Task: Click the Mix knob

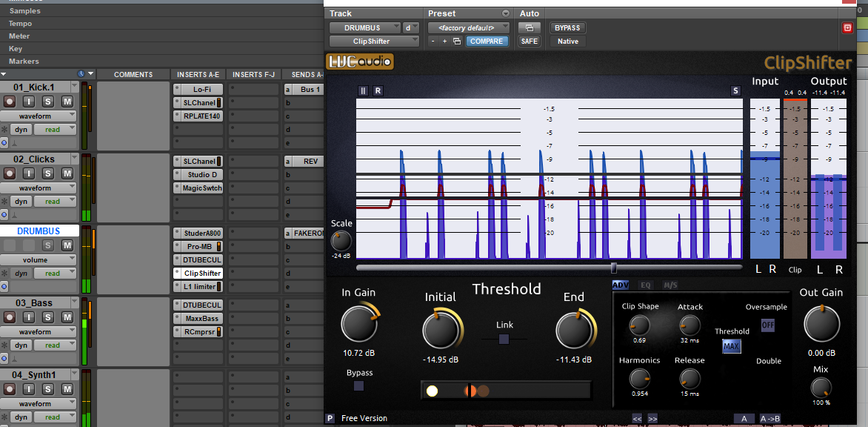Action: click(x=821, y=388)
